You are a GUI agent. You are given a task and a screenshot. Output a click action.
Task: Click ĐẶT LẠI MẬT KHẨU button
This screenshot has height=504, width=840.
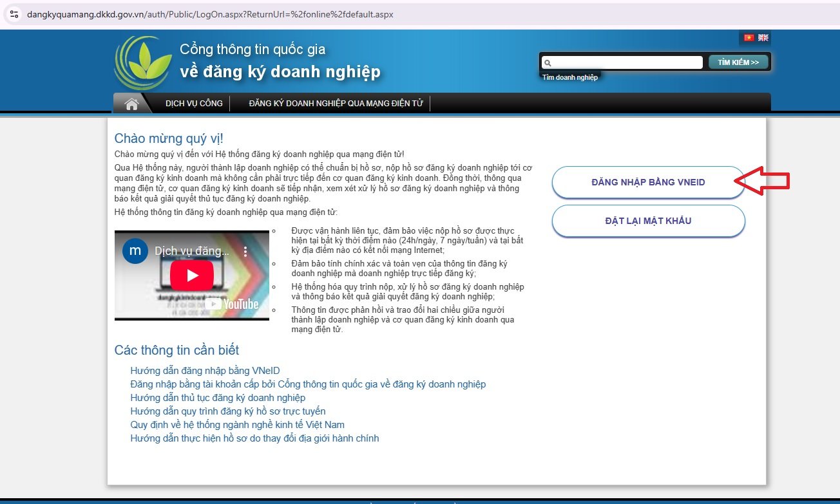pyautogui.click(x=648, y=221)
